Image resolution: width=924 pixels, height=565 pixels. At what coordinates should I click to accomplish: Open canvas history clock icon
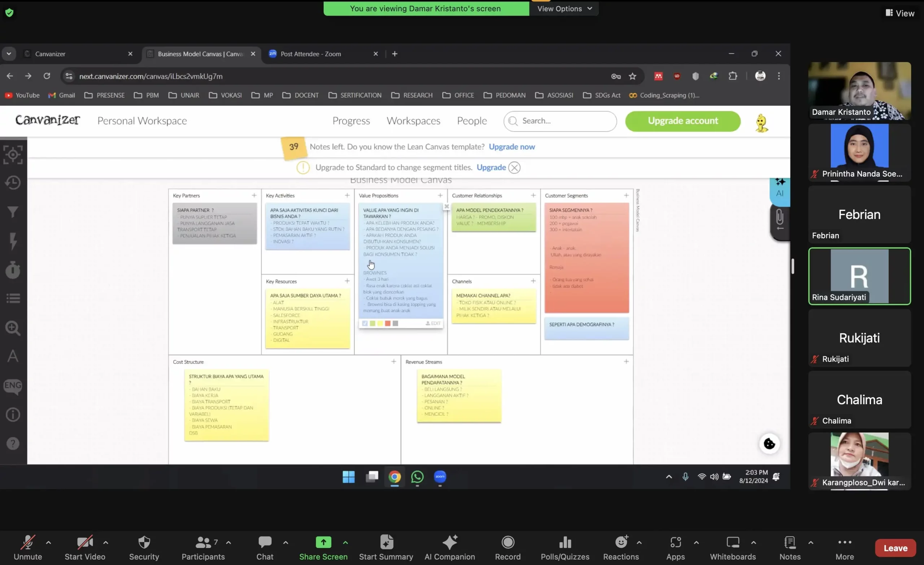pyautogui.click(x=13, y=182)
